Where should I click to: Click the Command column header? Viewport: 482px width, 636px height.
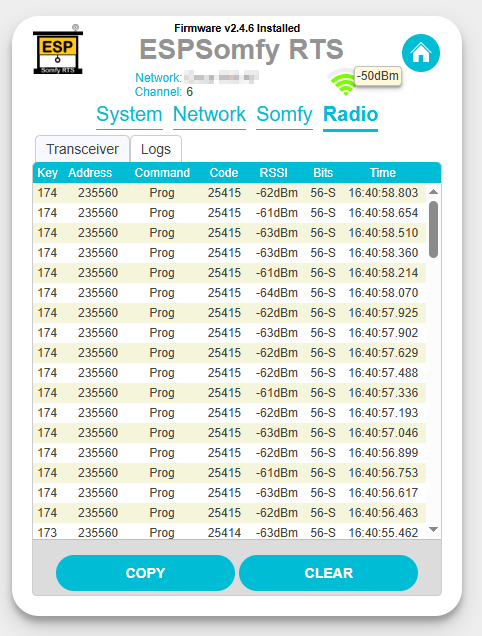(162, 173)
